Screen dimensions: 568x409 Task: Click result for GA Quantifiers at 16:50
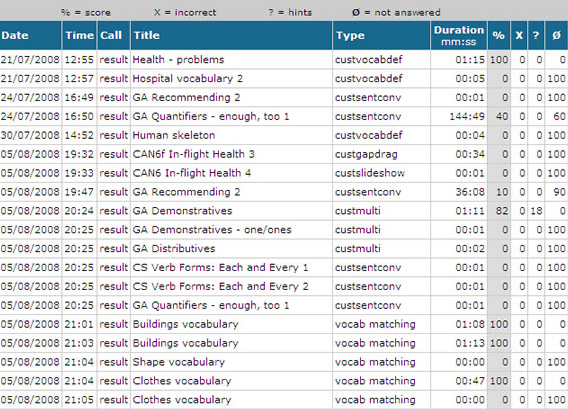tap(114, 116)
